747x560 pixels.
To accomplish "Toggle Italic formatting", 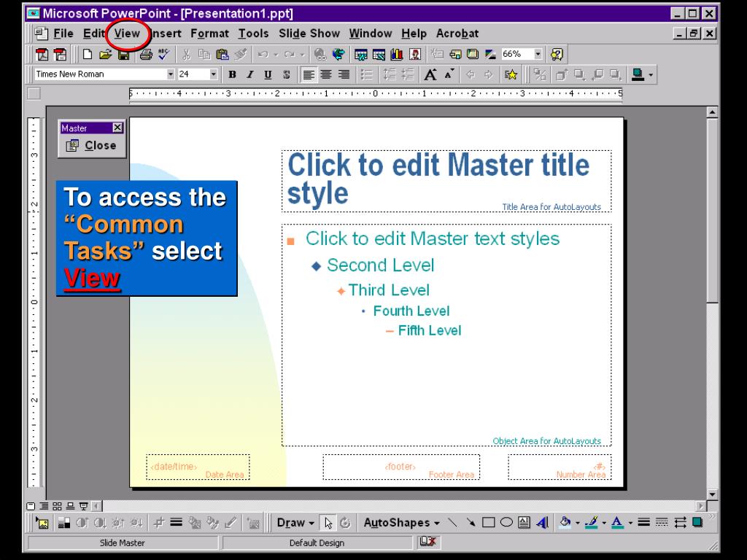I will tap(249, 74).
